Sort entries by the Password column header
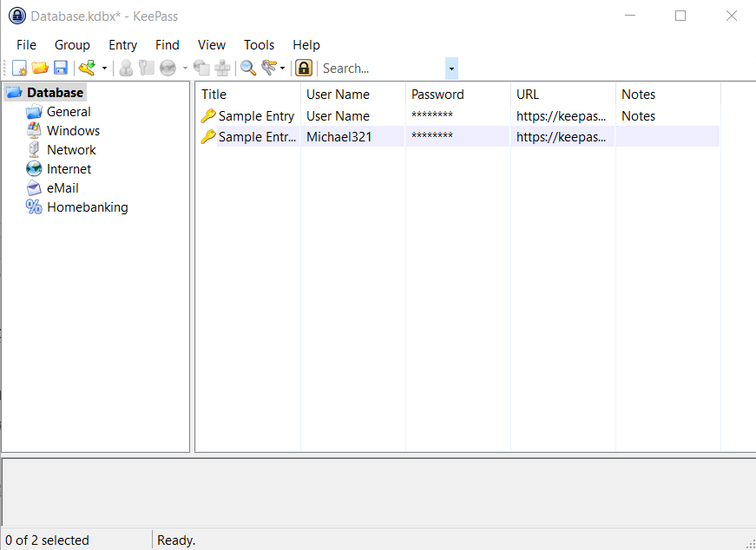Screen dimensions: 756x550 click(437, 94)
